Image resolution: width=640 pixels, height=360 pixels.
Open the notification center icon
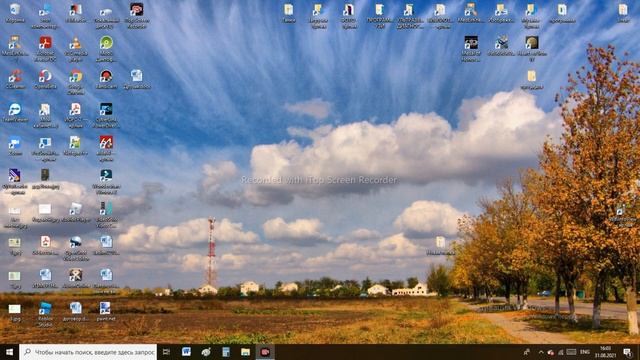pyautogui.click(x=627, y=352)
